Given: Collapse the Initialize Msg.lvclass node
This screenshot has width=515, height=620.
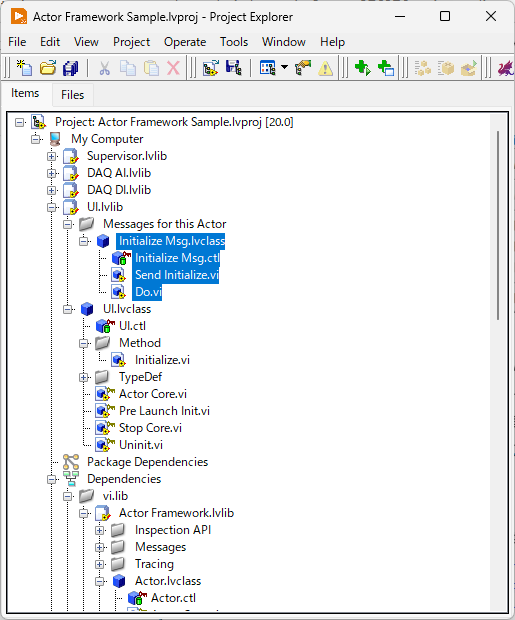Looking at the screenshot, I should pos(83,241).
